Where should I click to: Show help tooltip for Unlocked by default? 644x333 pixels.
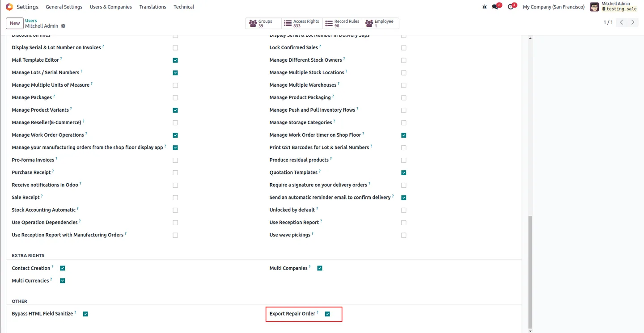click(317, 209)
